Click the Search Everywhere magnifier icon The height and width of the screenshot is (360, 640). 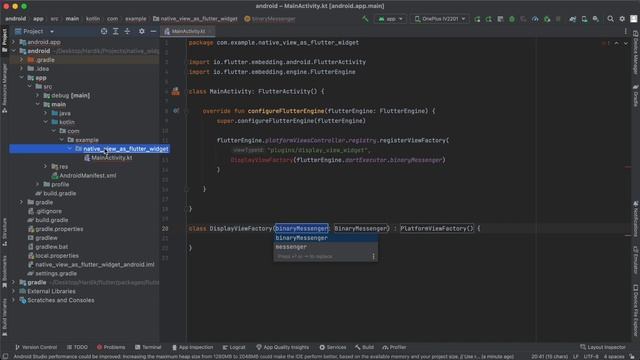click(x=610, y=19)
